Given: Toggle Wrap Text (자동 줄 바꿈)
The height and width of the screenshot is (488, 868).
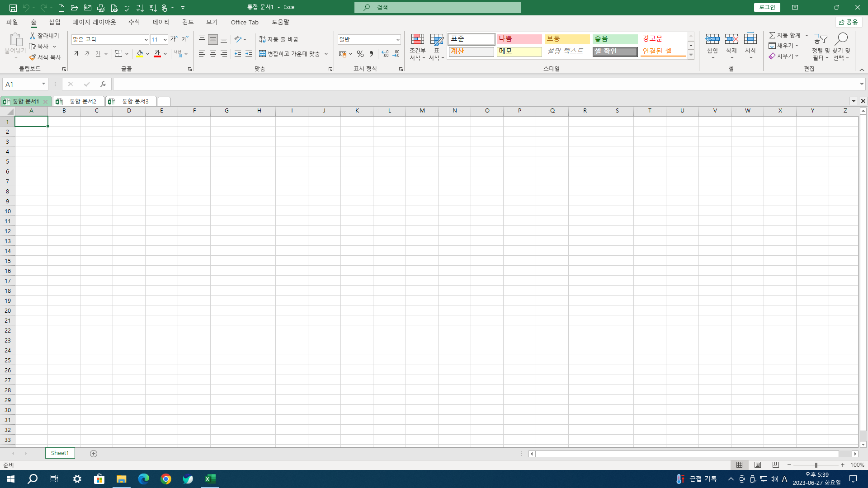Looking at the screenshot, I should pos(278,39).
